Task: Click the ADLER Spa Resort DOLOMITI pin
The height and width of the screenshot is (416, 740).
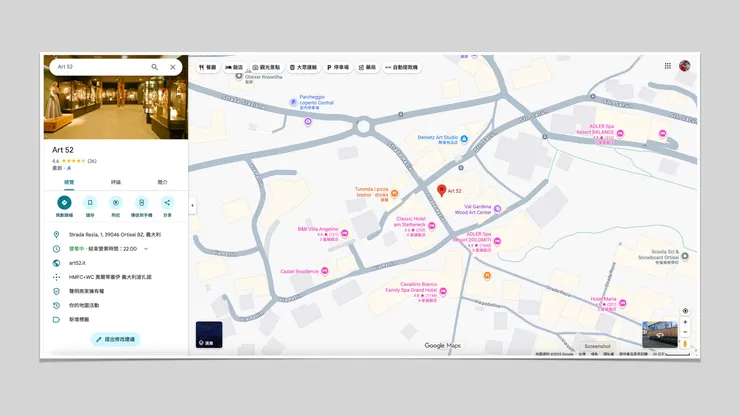Action: click(497, 241)
